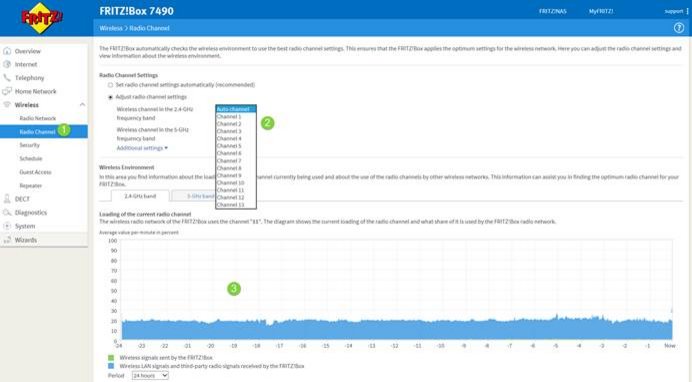Click the Wizards label in the sidebar
This screenshot has height=382, width=692.
[26, 240]
